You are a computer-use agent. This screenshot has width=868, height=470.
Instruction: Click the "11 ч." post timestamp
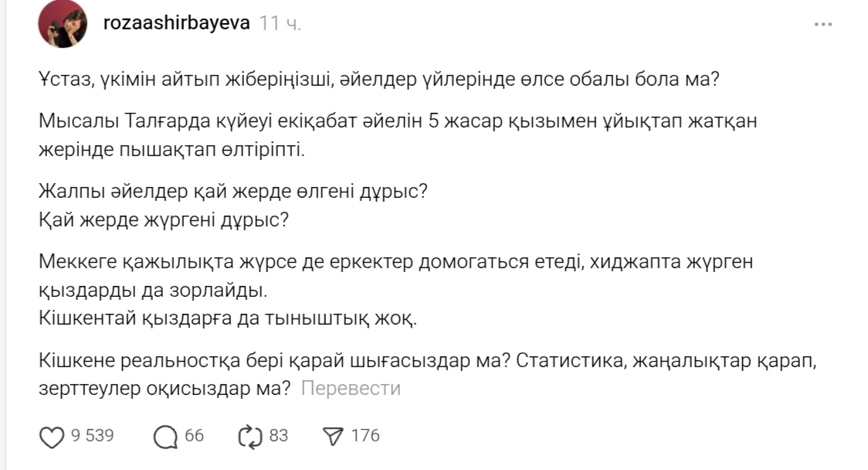(x=280, y=23)
